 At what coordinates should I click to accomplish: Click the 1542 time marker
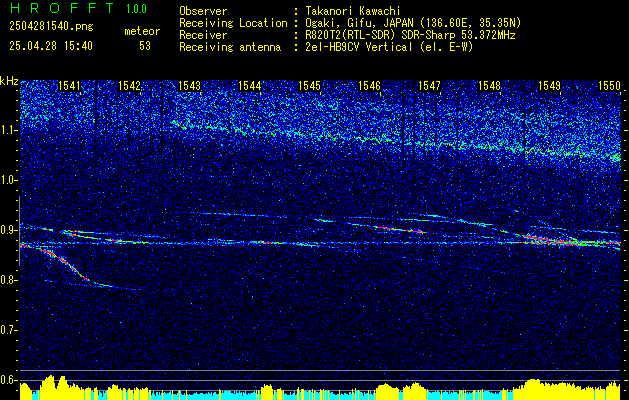coord(130,85)
